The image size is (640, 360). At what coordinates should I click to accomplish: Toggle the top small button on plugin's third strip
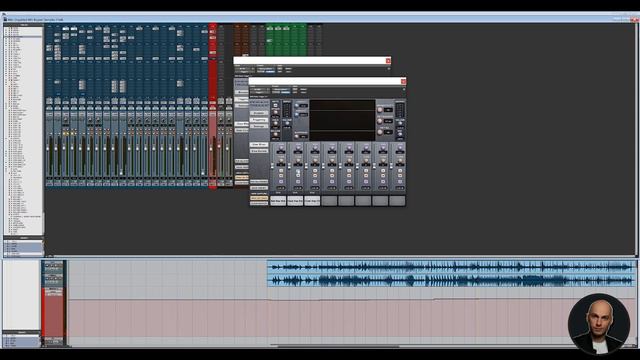coord(315,171)
